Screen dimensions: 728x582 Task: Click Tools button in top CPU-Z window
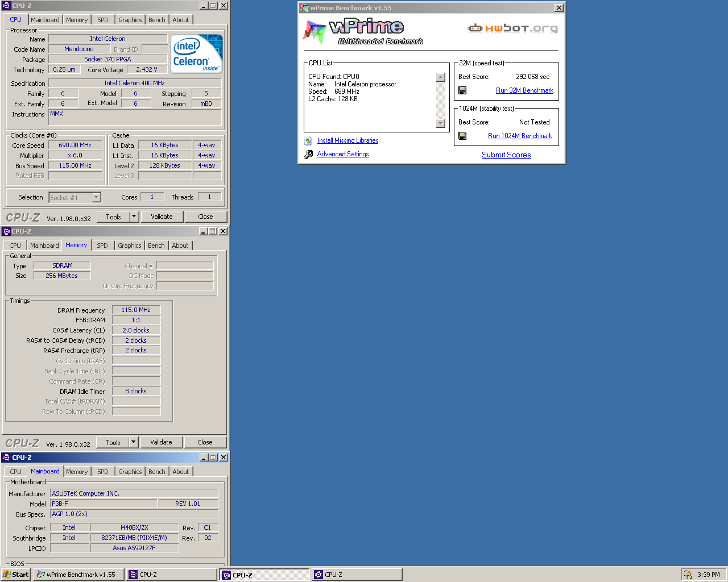click(113, 217)
